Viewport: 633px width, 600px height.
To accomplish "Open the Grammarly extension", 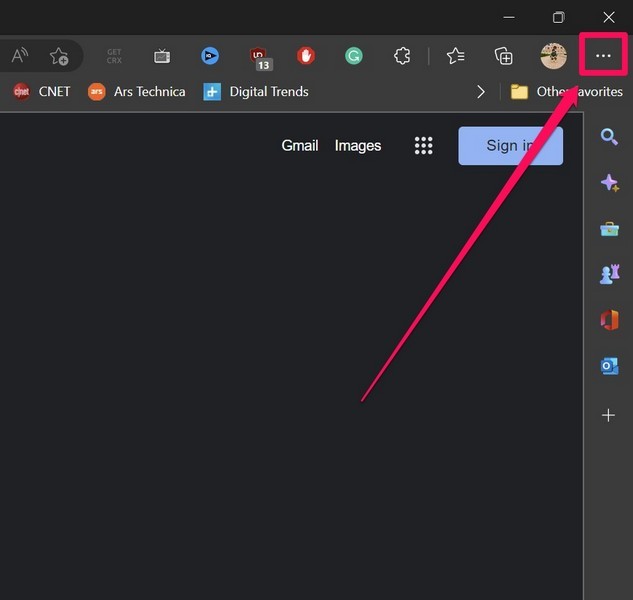I will pos(354,56).
